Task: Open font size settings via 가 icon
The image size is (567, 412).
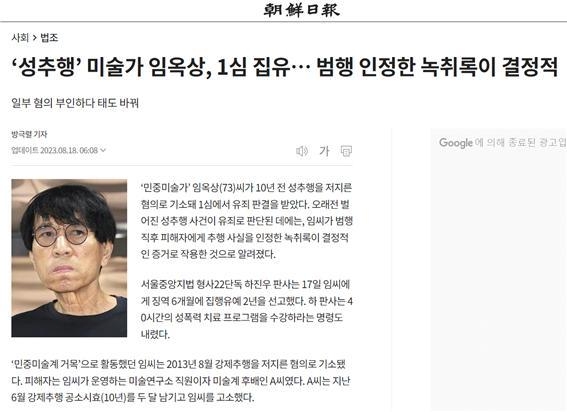Action: tap(324, 151)
